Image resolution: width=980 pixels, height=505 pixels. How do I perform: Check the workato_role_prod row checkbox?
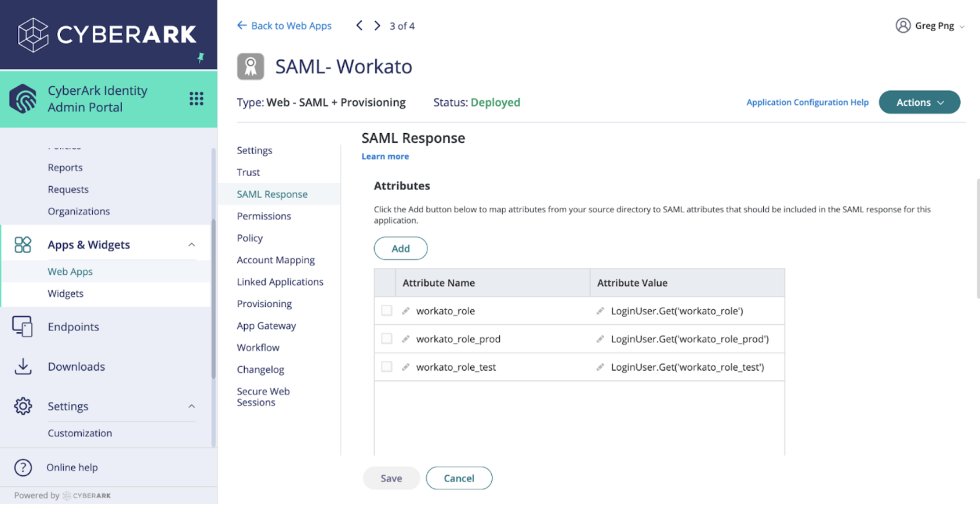click(x=387, y=339)
